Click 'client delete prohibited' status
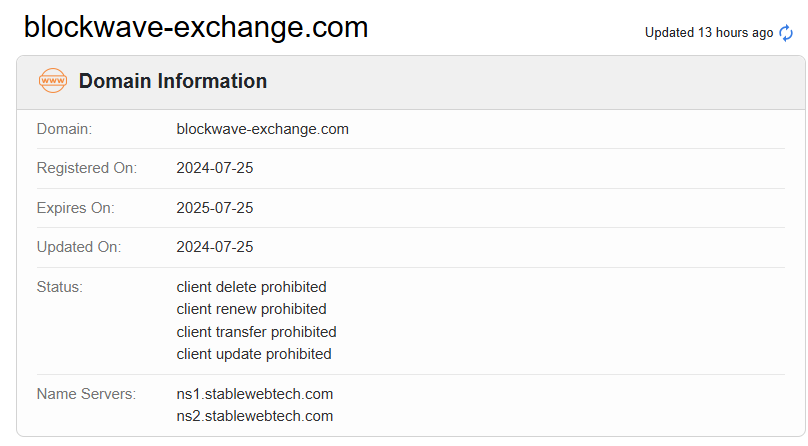The width and height of the screenshot is (808, 446). point(251,287)
